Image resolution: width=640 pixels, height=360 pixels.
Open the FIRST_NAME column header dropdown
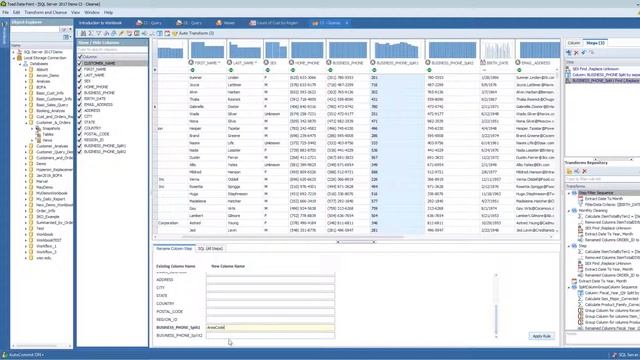click(x=219, y=63)
